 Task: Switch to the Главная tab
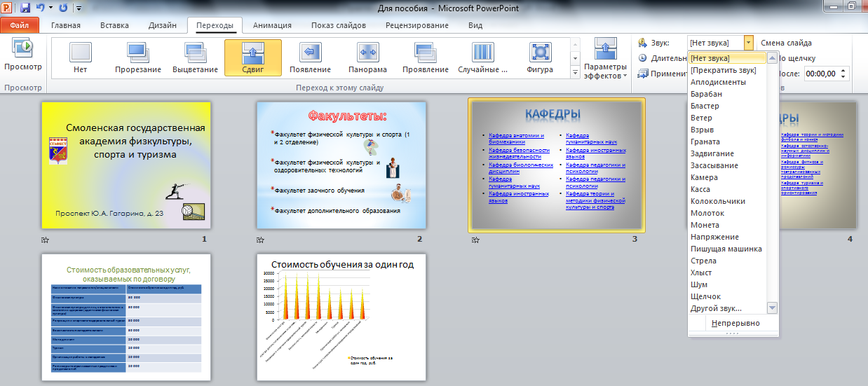66,25
